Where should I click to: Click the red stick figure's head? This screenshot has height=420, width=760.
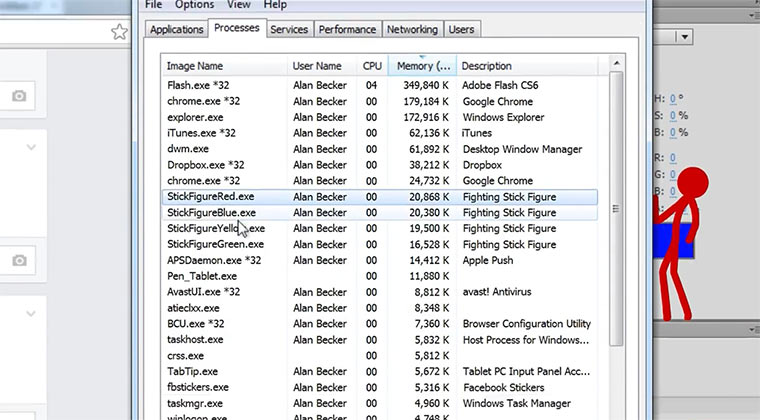click(692, 182)
